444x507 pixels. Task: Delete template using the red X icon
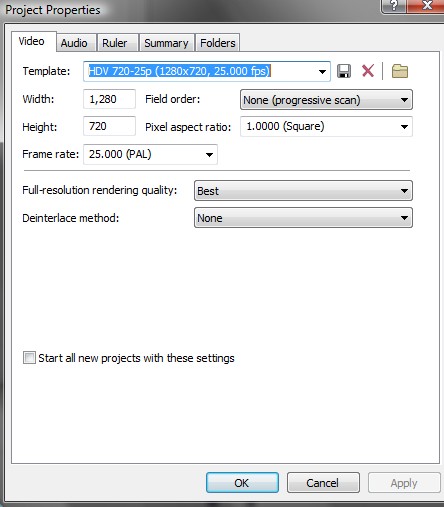tap(368, 71)
